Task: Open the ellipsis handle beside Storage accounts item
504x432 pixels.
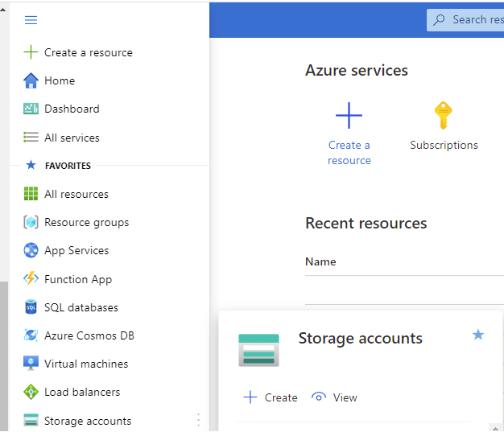Action: point(198,420)
